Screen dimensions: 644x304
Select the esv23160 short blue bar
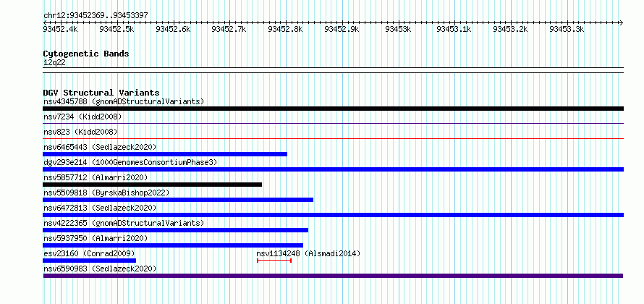(89, 261)
